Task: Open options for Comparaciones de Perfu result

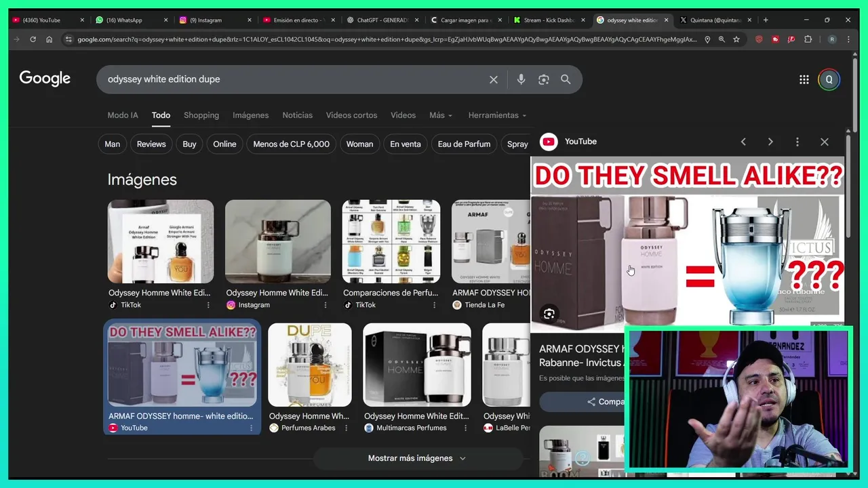Action: (x=435, y=305)
